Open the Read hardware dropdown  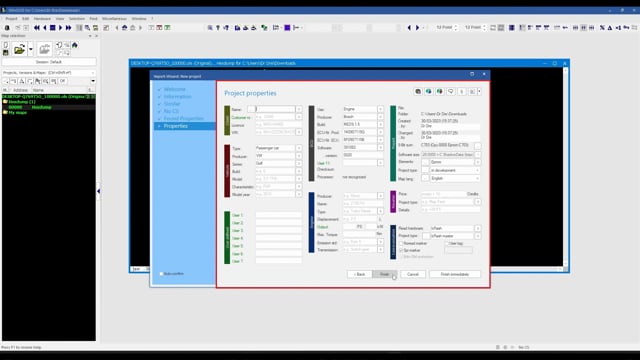(478, 228)
